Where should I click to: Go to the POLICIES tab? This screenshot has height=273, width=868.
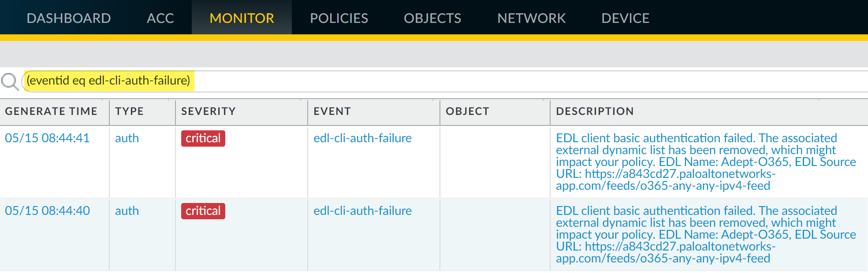(339, 18)
